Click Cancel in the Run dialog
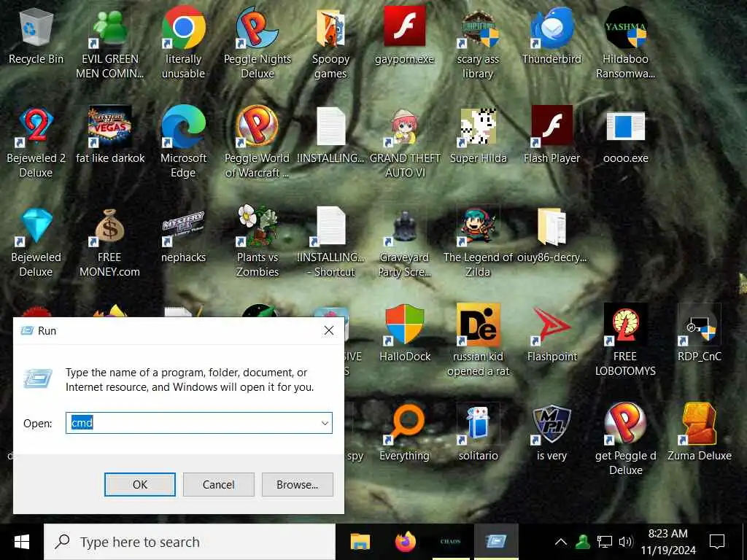Screen dimensions: 747x560 pyautogui.click(x=219, y=484)
